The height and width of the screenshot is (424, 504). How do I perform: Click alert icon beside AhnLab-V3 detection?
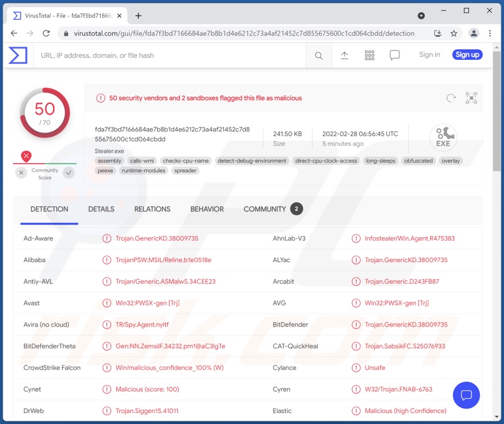(x=356, y=238)
